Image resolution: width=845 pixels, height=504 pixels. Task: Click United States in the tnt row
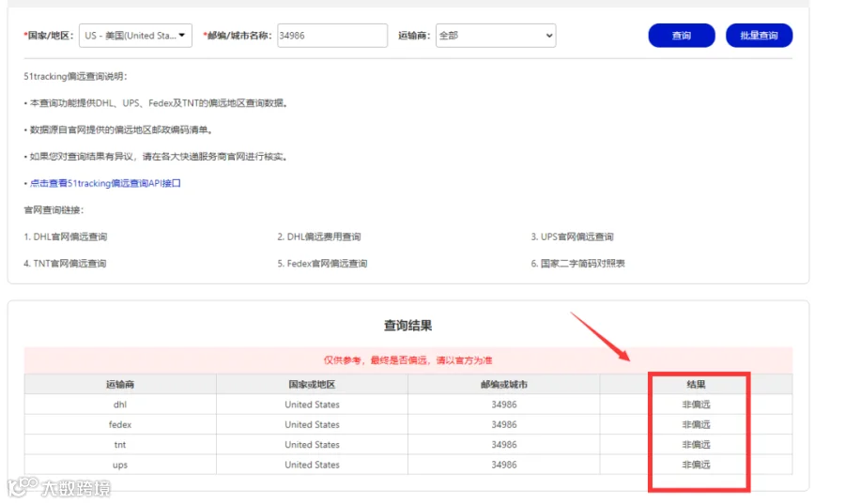tap(312, 444)
